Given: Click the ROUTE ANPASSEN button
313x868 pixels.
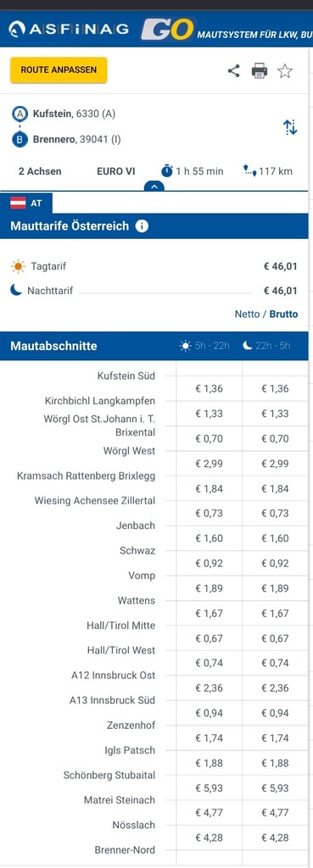Looking at the screenshot, I should pyautogui.click(x=59, y=70).
